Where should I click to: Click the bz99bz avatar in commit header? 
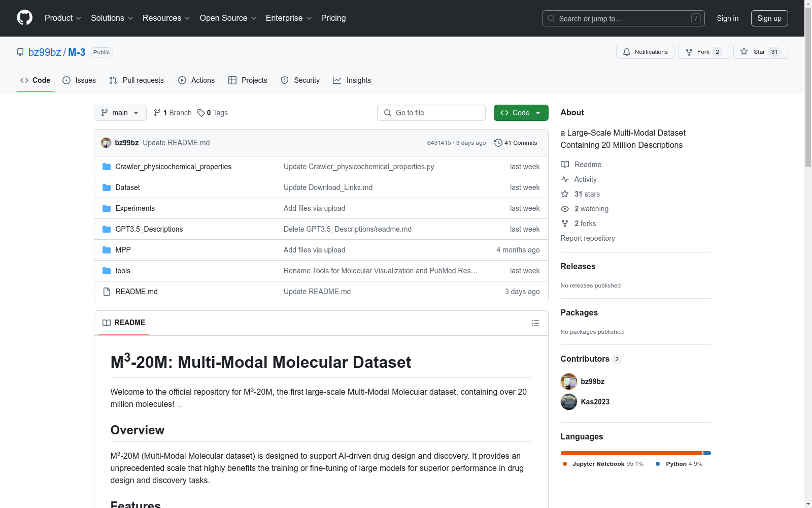click(106, 143)
